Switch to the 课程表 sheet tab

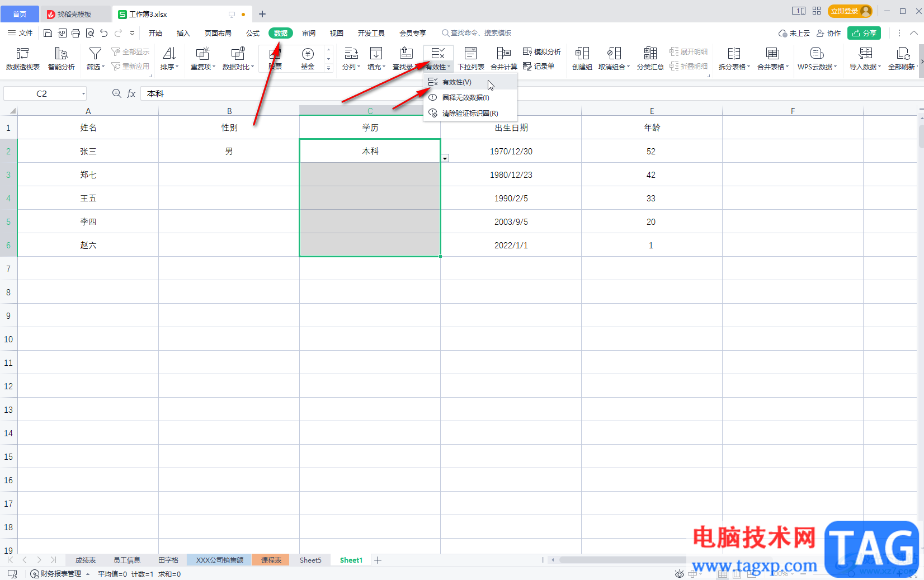pos(271,560)
